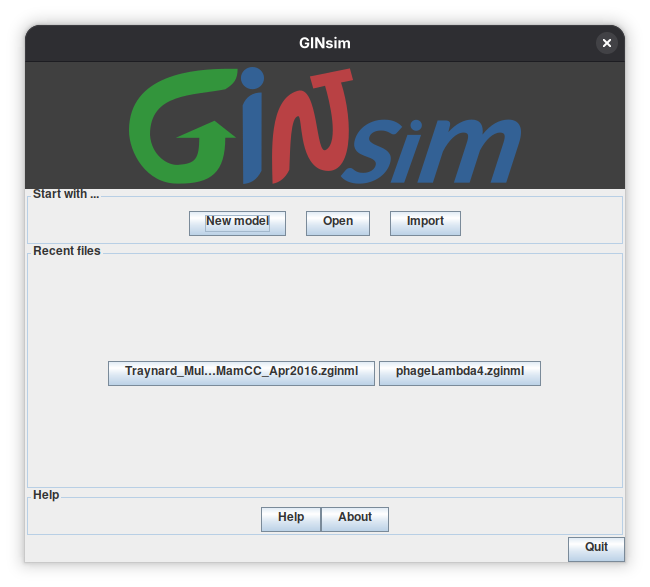Screen dimensions: 650x587
Task: Click the Import button
Action: [425, 223]
